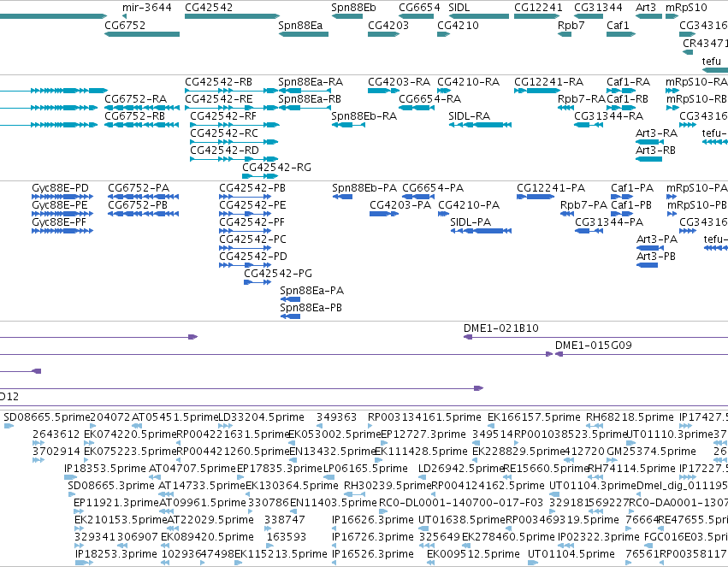Select transcript CG6654-RA

pos(417,108)
